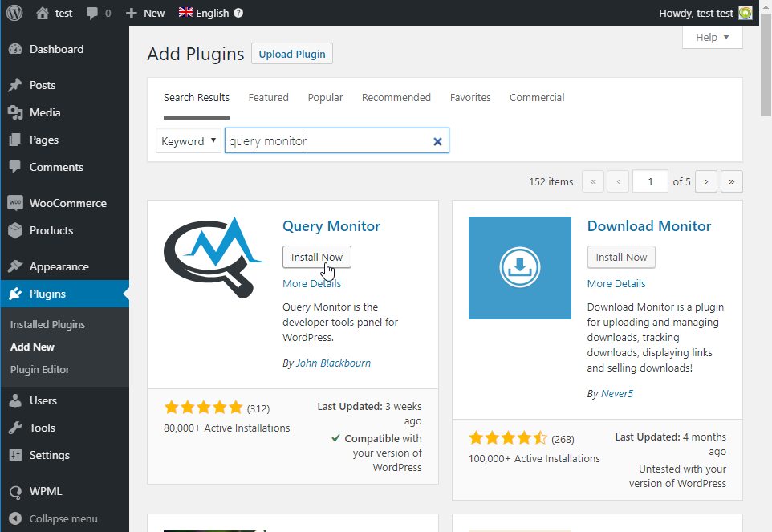Switch to the Featured plugins tab

tap(268, 97)
